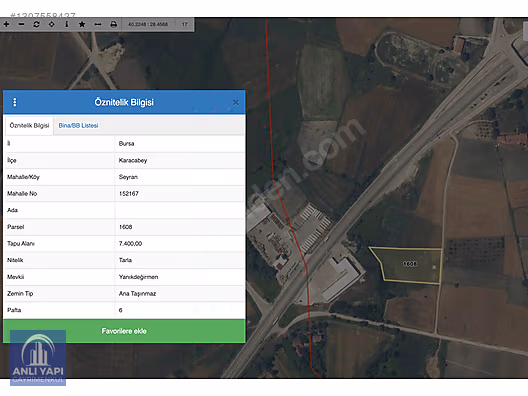Select the Yanıkdeğirmen value cell

tap(179, 277)
